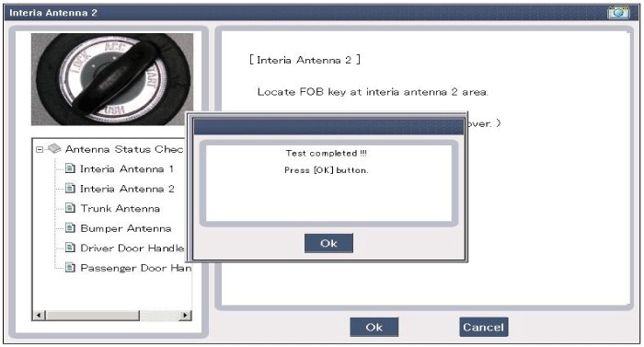Click the ignition key switch image
Viewport: 644px width, 347px height.
[x=112, y=79]
